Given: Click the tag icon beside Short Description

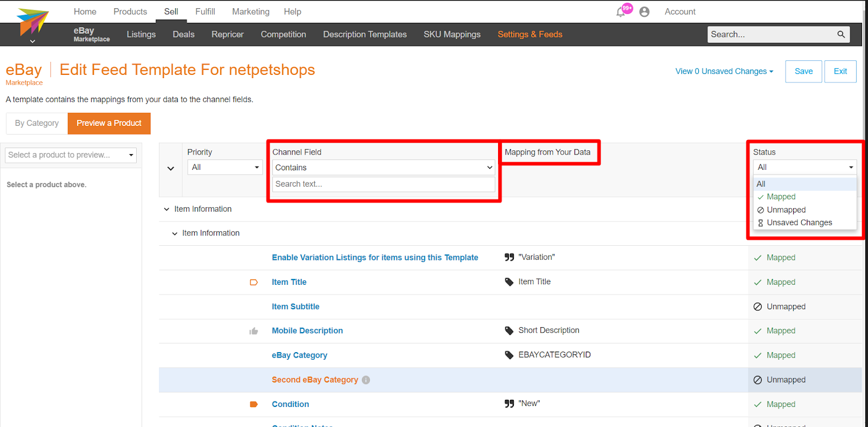Looking at the screenshot, I should point(509,330).
